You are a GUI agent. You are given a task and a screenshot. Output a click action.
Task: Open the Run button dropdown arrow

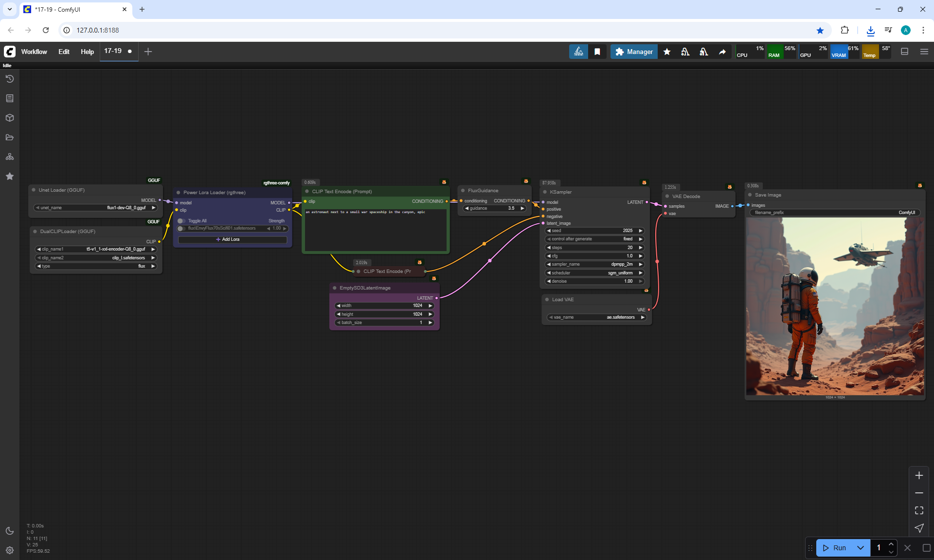click(860, 548)
